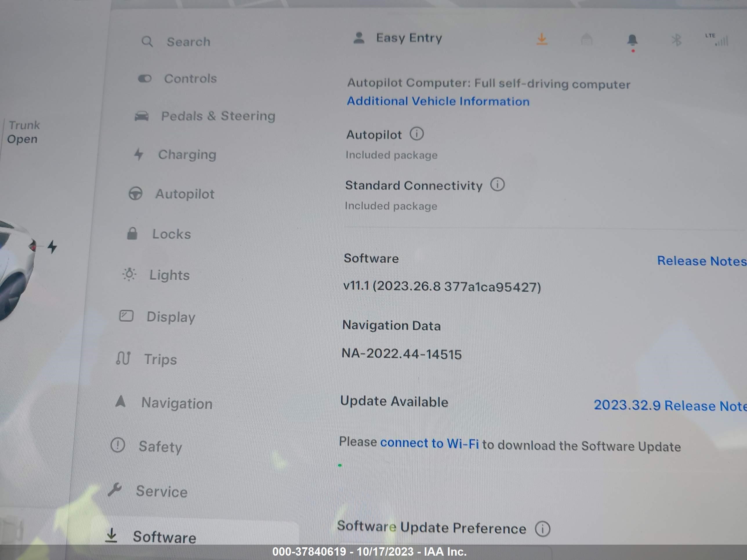Tap the orange software download status icon

coord(542,39)
